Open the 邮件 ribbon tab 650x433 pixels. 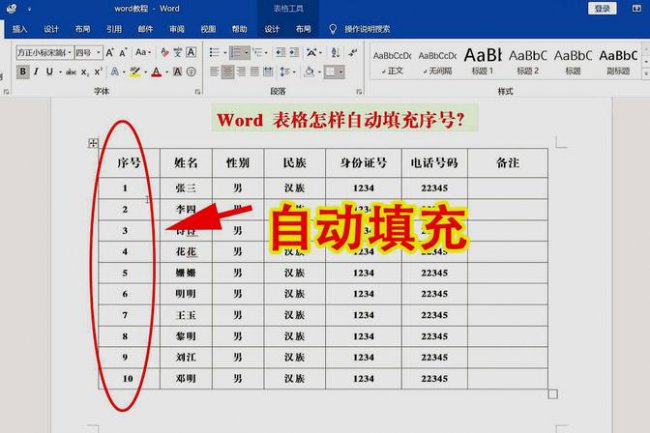pyautogui.click(x=146, y=29)
